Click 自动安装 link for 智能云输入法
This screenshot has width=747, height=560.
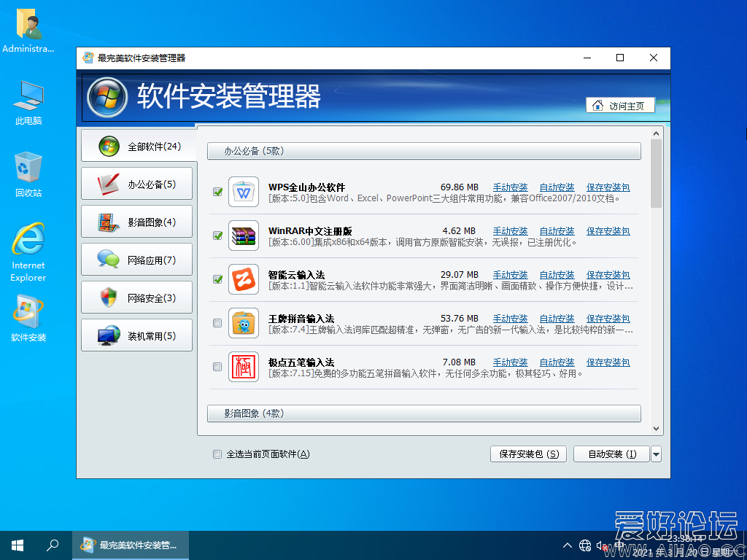coord(557,275)
